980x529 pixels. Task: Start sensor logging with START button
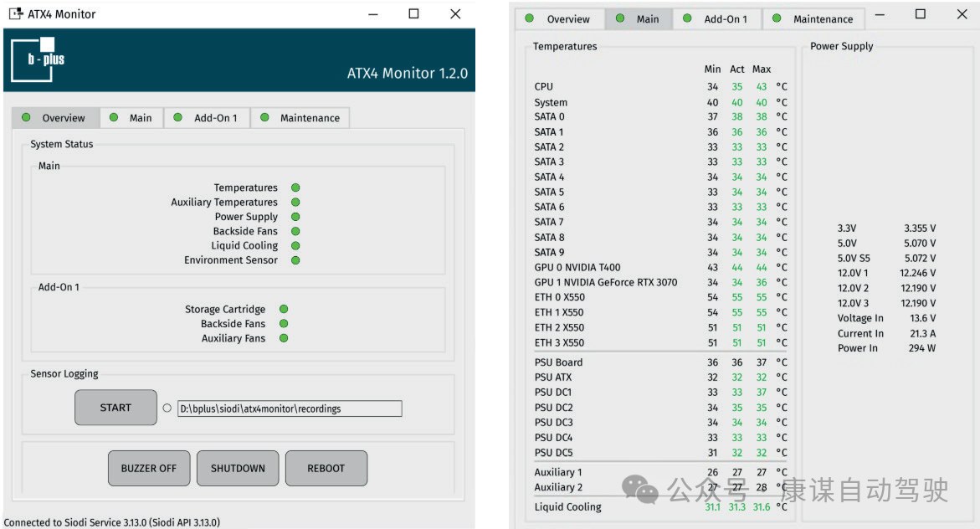click(115, 408)
